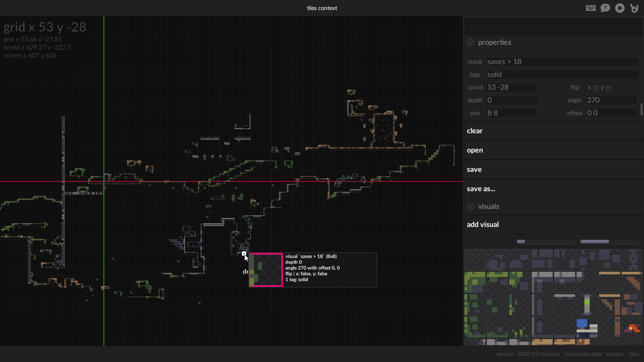Collapse the visuals section
644x362 pixels.
471,206
